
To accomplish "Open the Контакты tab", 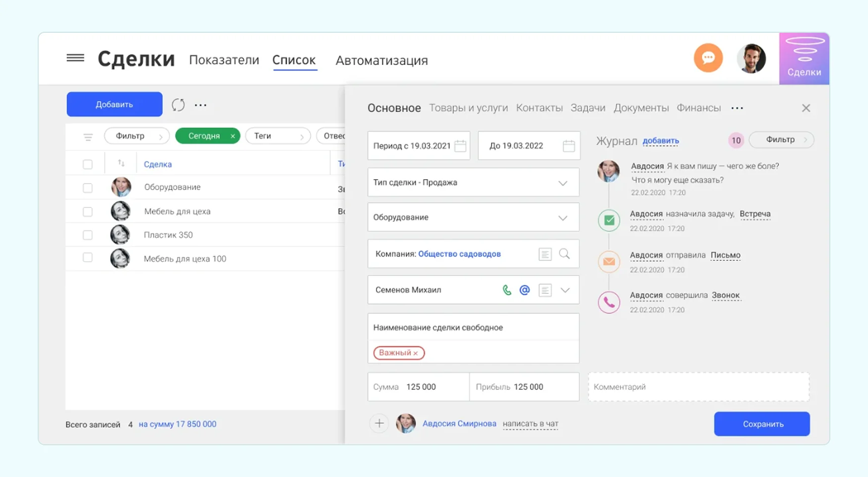I will 539,108.
